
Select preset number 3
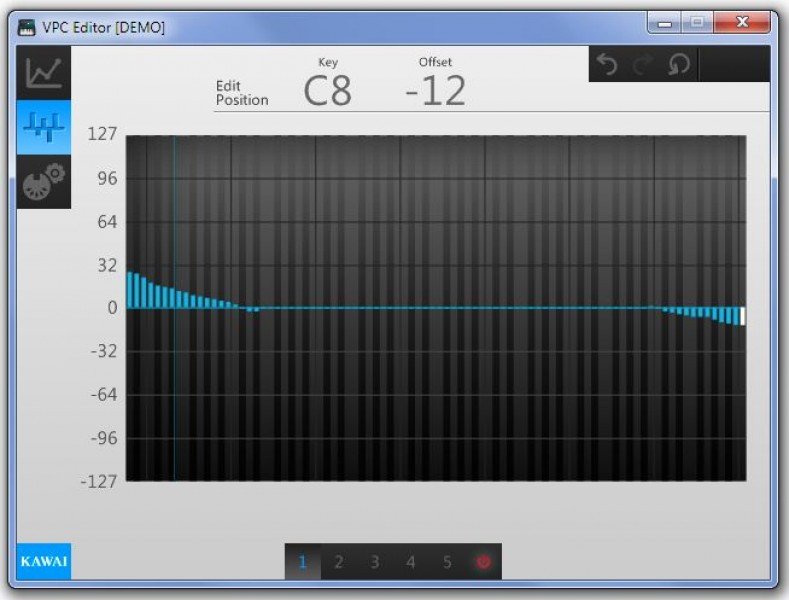pyautogui.click(x=375, y=562)
